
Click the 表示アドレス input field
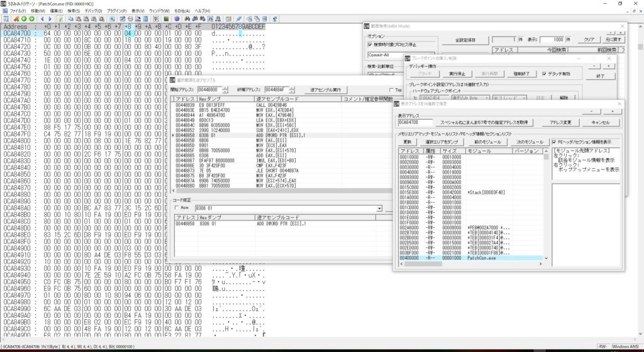[415, 123]
